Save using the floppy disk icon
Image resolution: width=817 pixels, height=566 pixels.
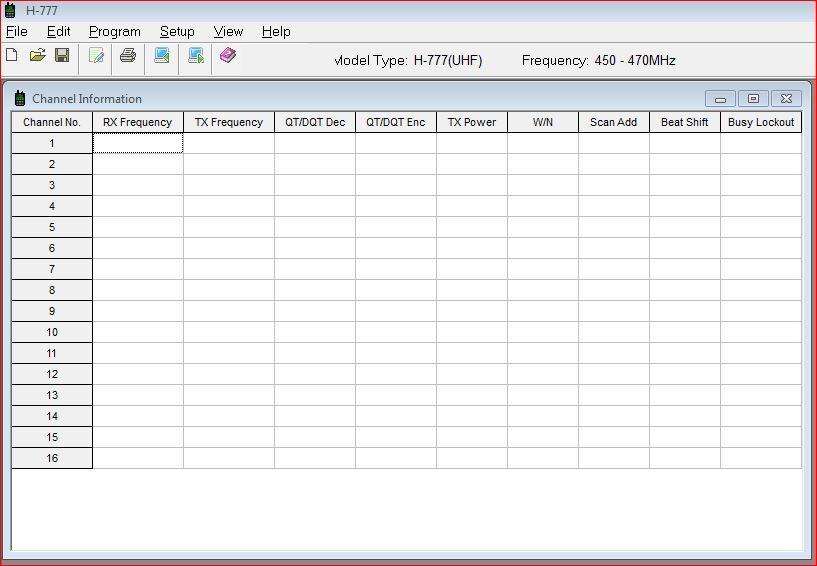(x=62, y=56)
